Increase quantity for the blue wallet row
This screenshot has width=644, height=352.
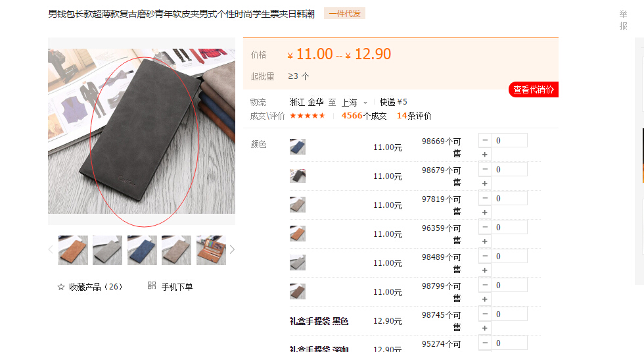(485, 154)
